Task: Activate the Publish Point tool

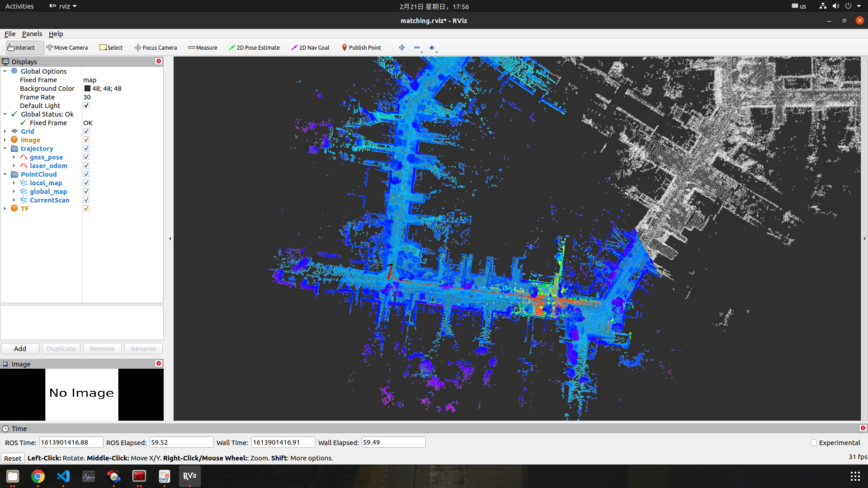Action: click(361, 47)
